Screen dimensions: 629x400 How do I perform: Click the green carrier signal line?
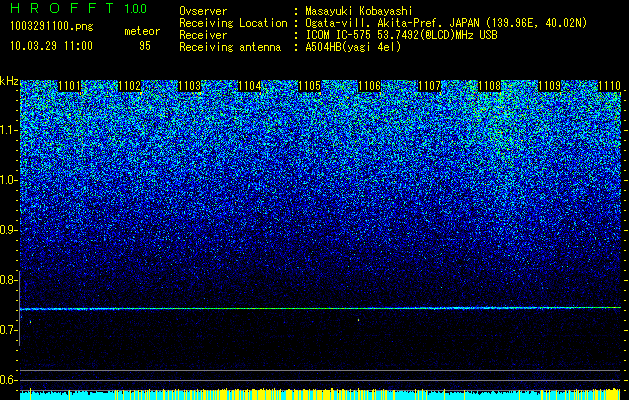pos(320,309)
